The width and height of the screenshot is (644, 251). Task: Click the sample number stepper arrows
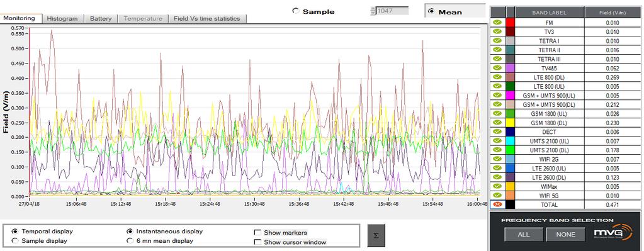[373, 11]
